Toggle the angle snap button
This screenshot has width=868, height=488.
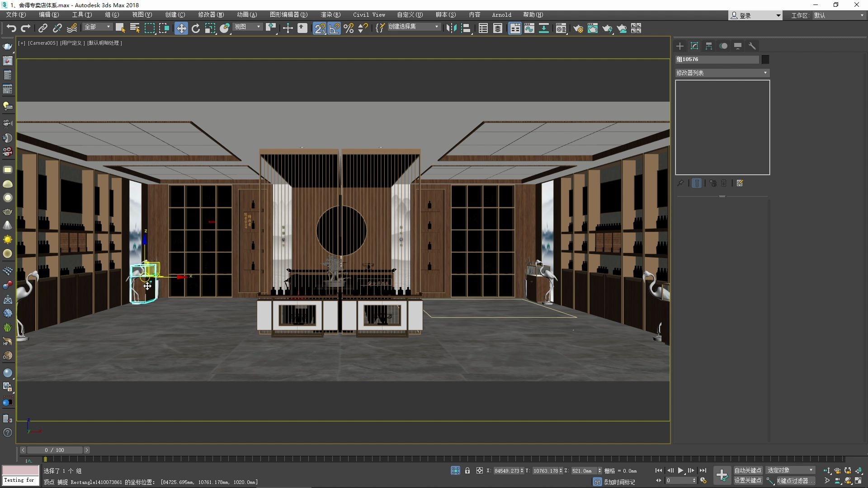tap(334, 28)
